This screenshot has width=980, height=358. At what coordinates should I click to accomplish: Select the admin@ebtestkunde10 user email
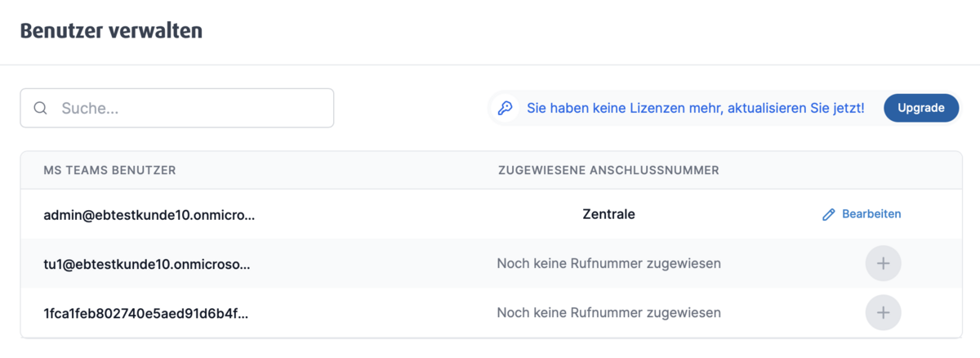(149, 214)
